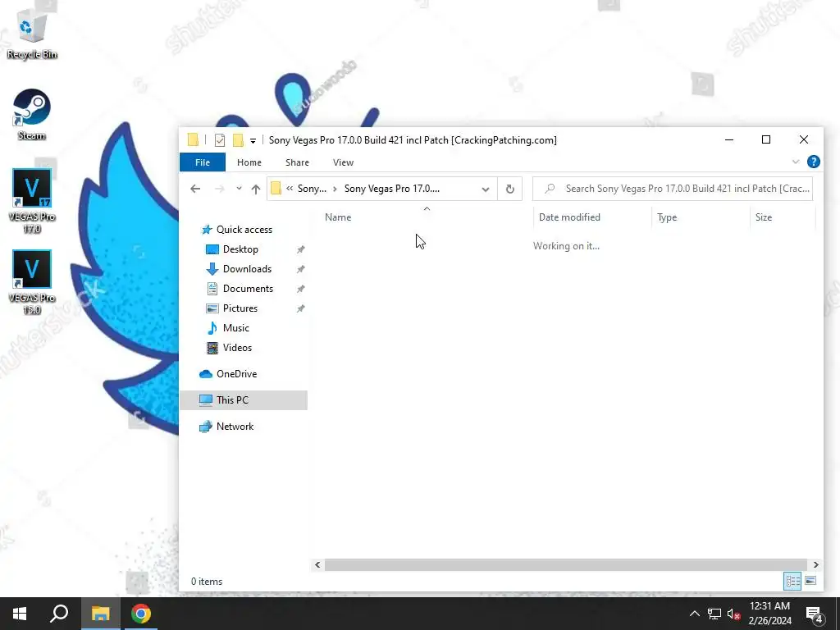The image size is (840, 630).
Task: Open the Customize Quick Access Toolbar arrow
Action: 253,141
